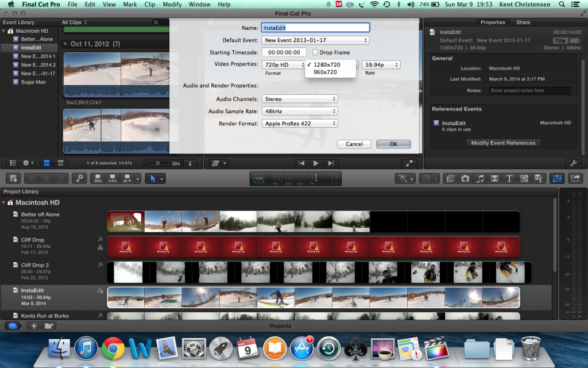Image resolution: width=588 pixels, height=368 pixels.
Task: Open the Audio Channels Stereo dropdown
Action: pyautogui.click(x=299, y=99)
